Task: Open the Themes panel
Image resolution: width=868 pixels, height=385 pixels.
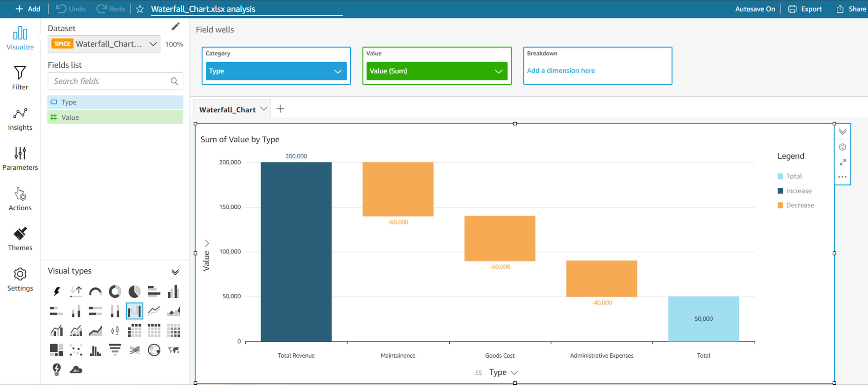Action: coord(20,239)
